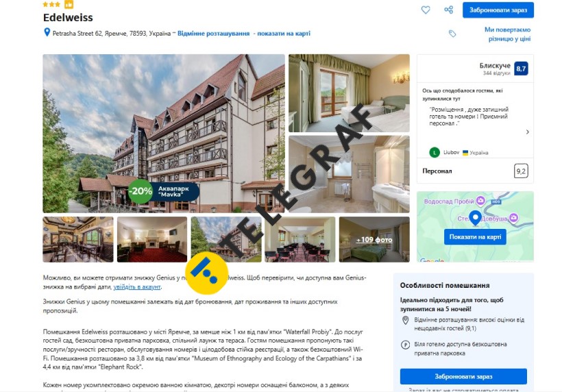
Task: Click the 8,7 review score badge
Action: tap(521, 69)
